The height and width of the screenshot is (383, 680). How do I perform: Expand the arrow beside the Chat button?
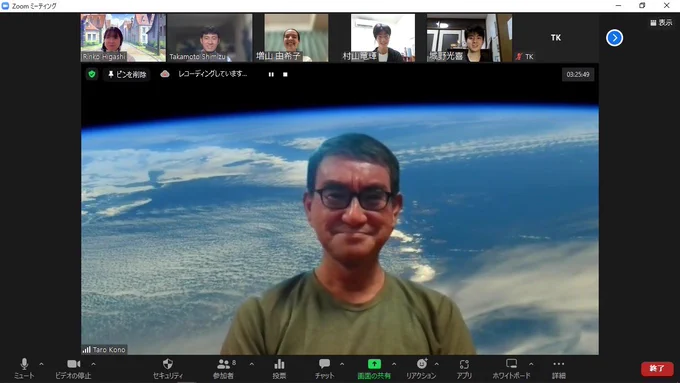point(342,364)
